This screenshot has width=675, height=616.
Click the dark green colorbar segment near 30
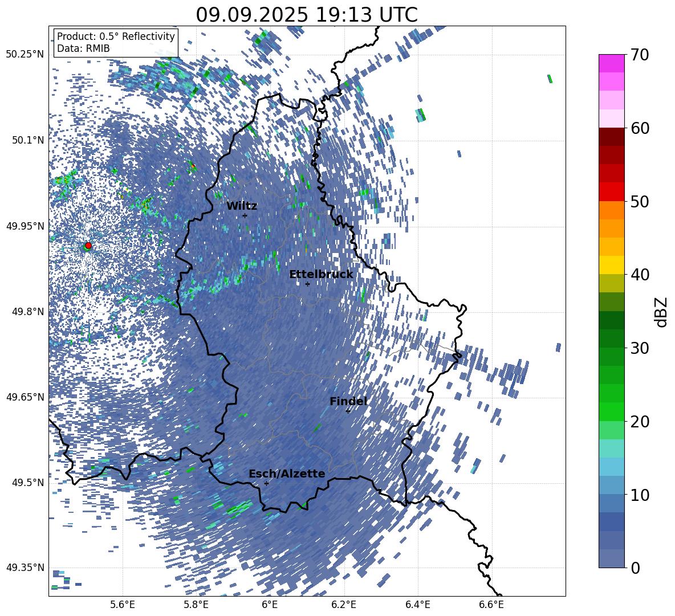[611, 338]
